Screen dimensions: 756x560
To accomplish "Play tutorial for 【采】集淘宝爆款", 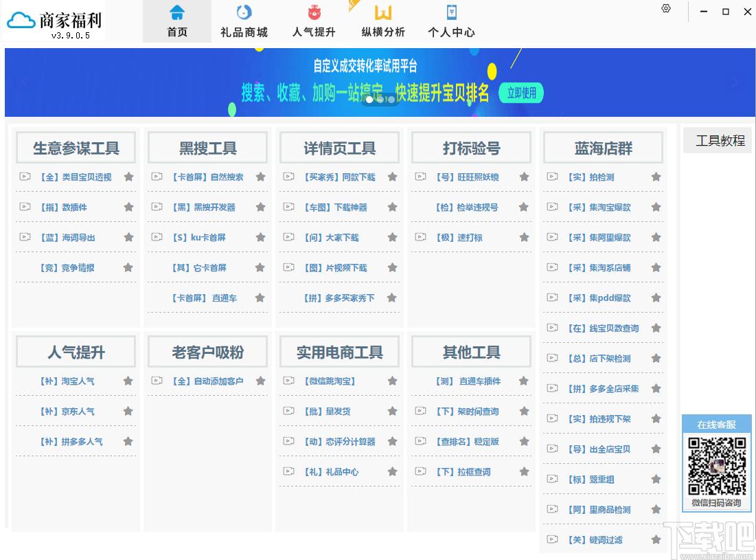I will pyautogui.click(x=553, y=207).
